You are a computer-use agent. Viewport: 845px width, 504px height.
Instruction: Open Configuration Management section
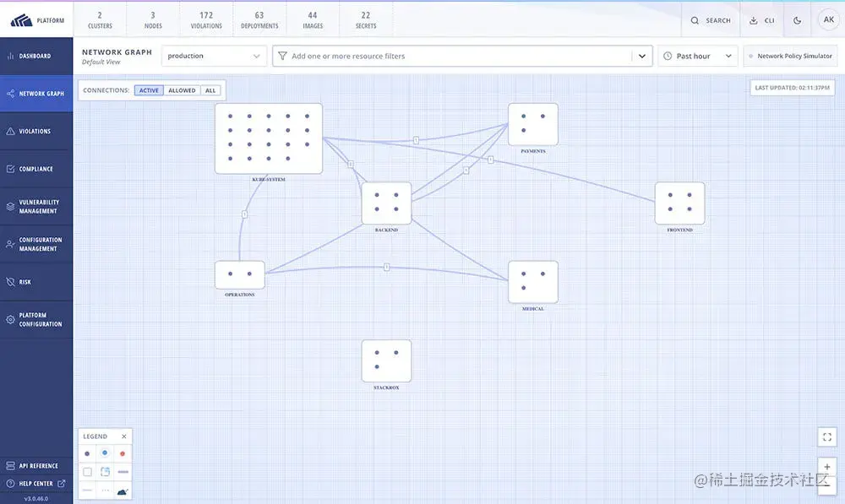[36, 245]
